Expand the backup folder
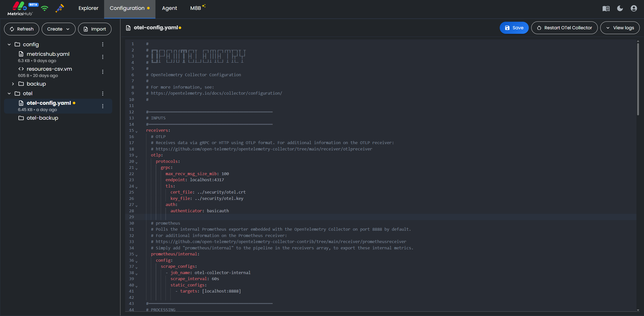644x316 pixels. pyautogui.click(x=13, y=84)
